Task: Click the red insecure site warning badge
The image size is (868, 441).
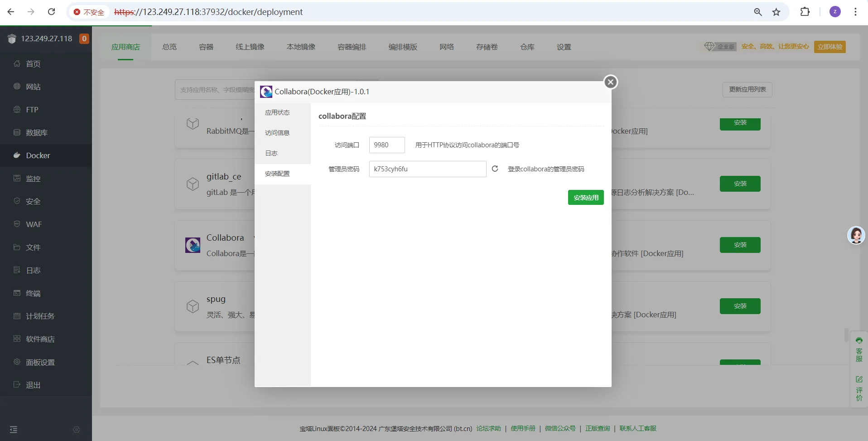Action: [89, 12]
